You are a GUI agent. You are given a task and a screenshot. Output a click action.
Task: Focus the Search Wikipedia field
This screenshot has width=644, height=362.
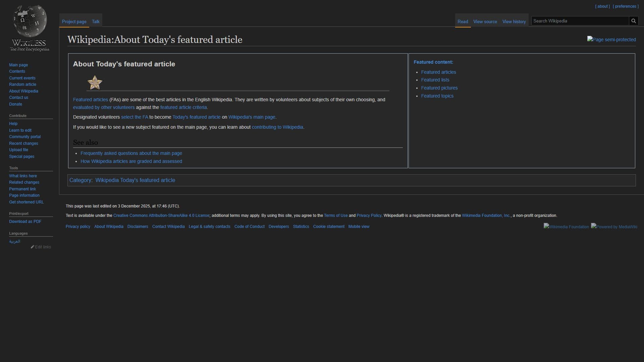click(x=580, y=21)
